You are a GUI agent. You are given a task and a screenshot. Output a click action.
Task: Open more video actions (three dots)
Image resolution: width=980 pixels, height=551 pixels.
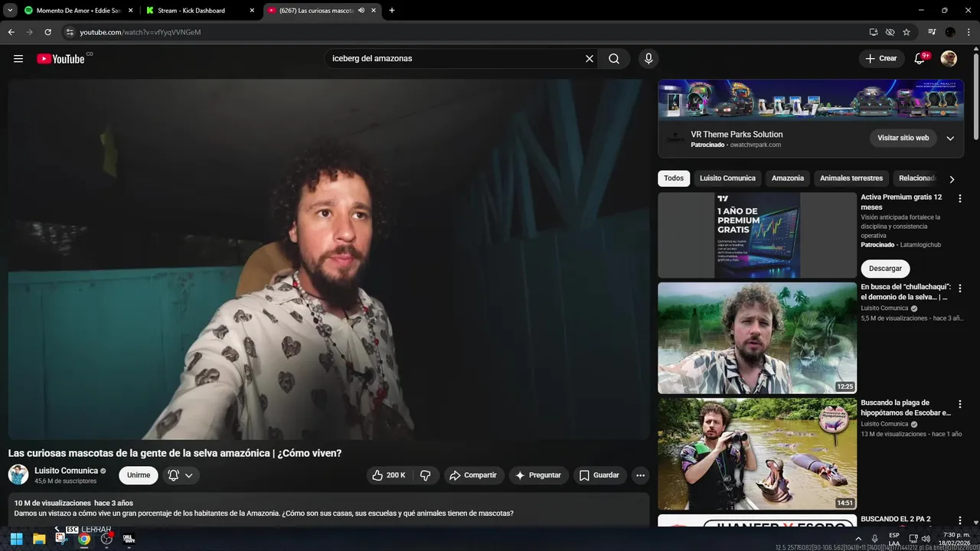(x=641, y=475)
